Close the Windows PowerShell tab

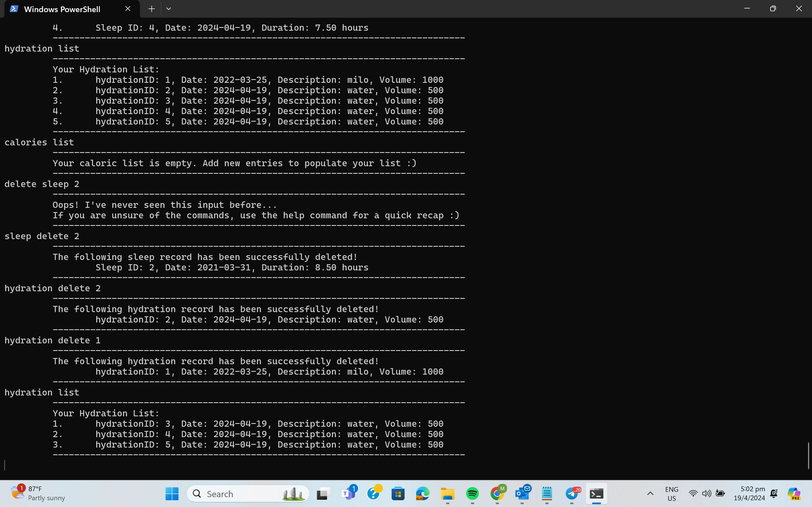tap(127, 9)
